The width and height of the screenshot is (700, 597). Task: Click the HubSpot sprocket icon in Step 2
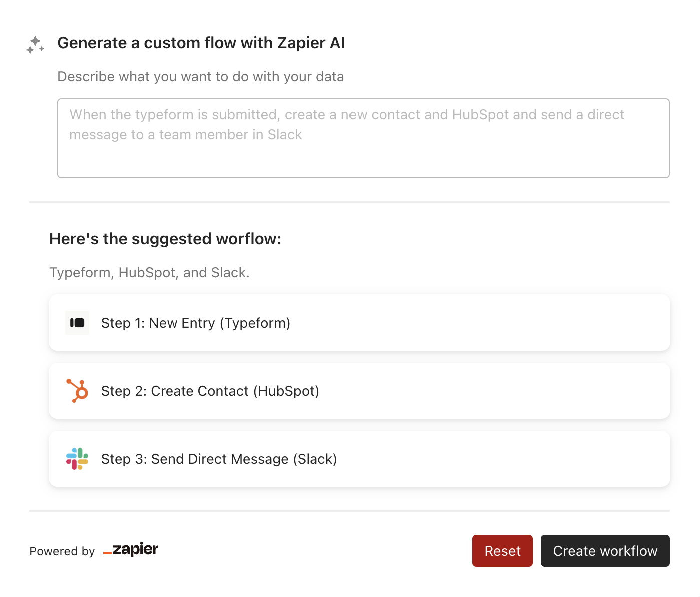pos(77,391)
